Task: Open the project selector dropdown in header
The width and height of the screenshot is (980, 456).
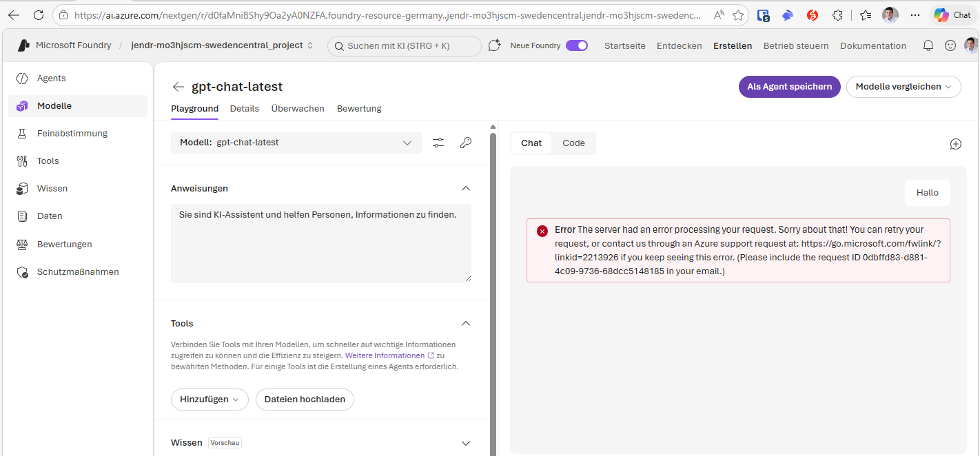Action: tap(223, 45)
